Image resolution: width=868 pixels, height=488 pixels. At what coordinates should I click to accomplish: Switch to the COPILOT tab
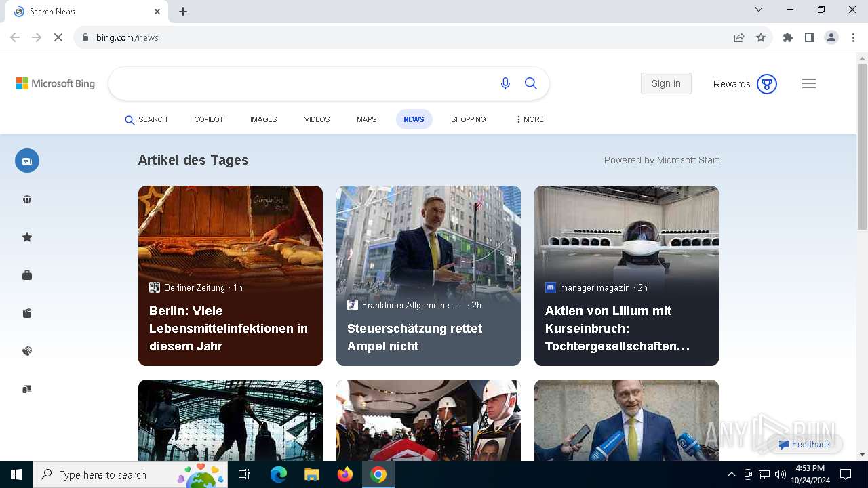(x=209, y=119)
